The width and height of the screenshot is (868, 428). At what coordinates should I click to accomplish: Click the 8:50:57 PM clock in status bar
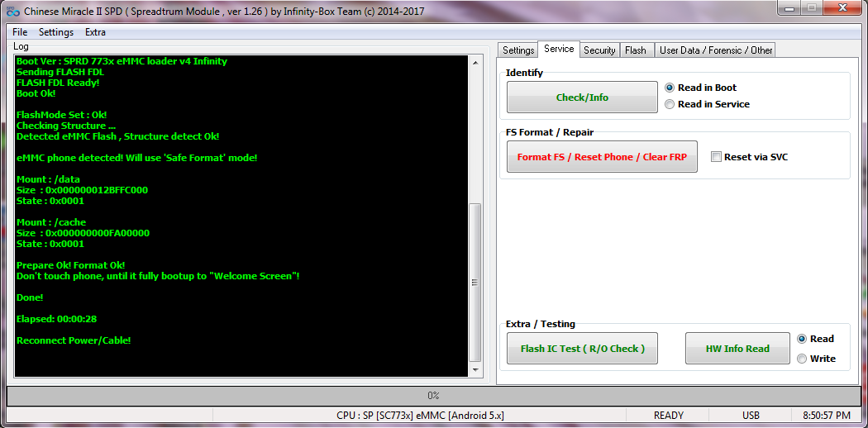pyautogui.click(x=827, y=416)
